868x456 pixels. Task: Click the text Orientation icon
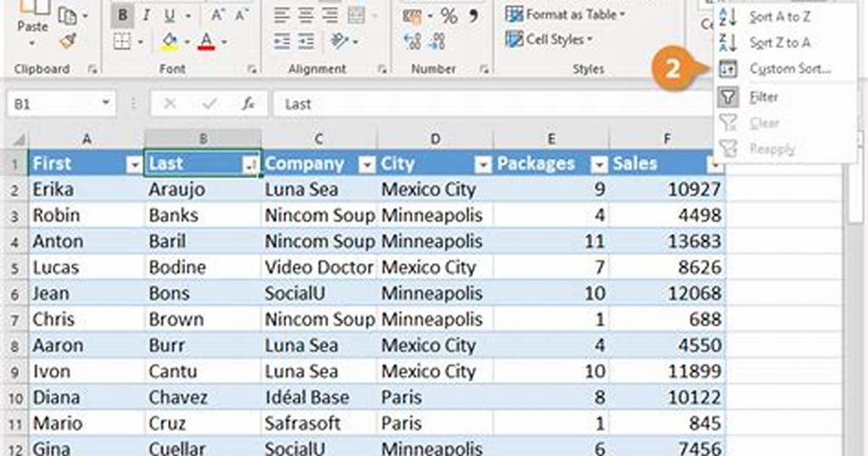pyautogui.click(x=339, y=41)
